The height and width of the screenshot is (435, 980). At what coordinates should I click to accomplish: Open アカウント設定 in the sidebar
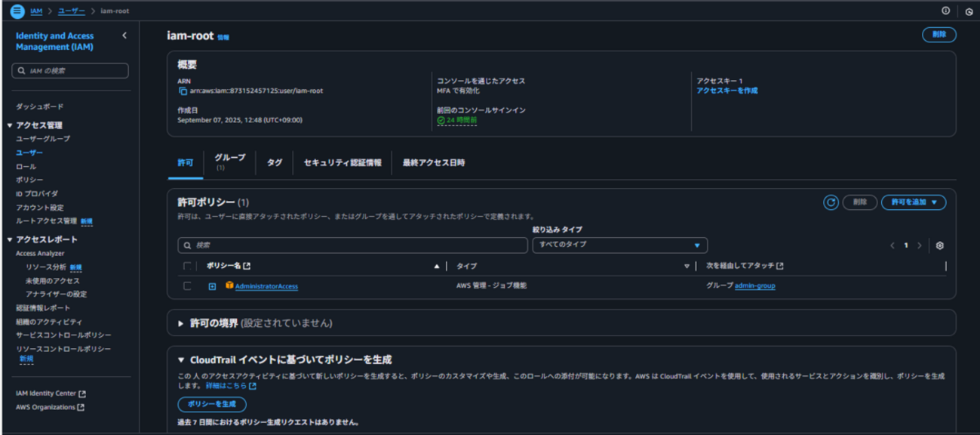coord(40,208)
